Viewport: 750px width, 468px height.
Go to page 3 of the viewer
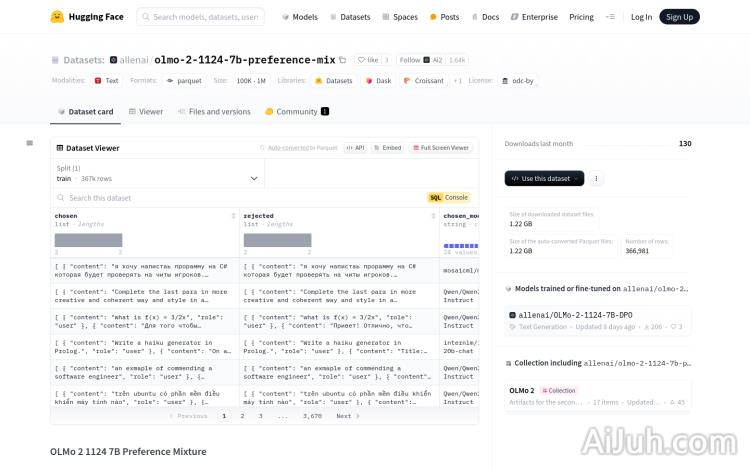pyautogui.click(x=261, y=416)
